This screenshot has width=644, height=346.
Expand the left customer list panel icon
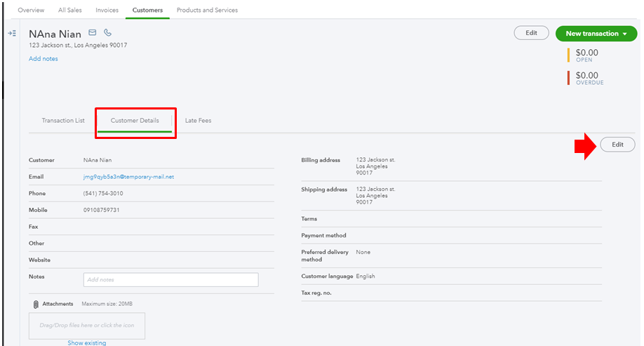[x=12, y=34]
